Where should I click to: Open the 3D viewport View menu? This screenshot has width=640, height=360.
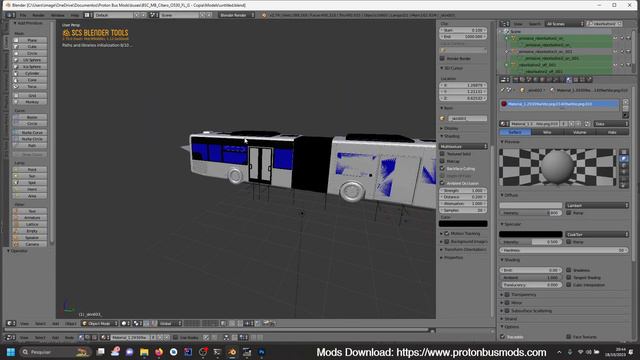pyautogui.click(x=24, y=324)
